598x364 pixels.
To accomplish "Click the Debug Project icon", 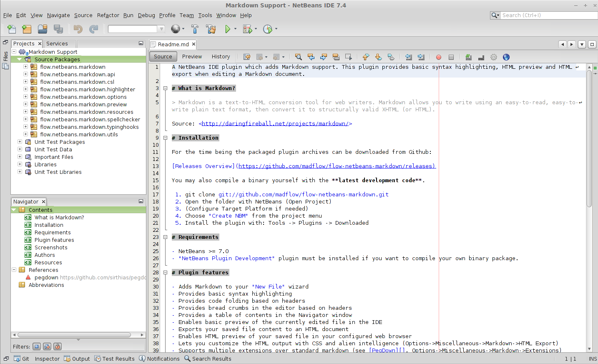I will pyautogui.click(x=247, y=29).
